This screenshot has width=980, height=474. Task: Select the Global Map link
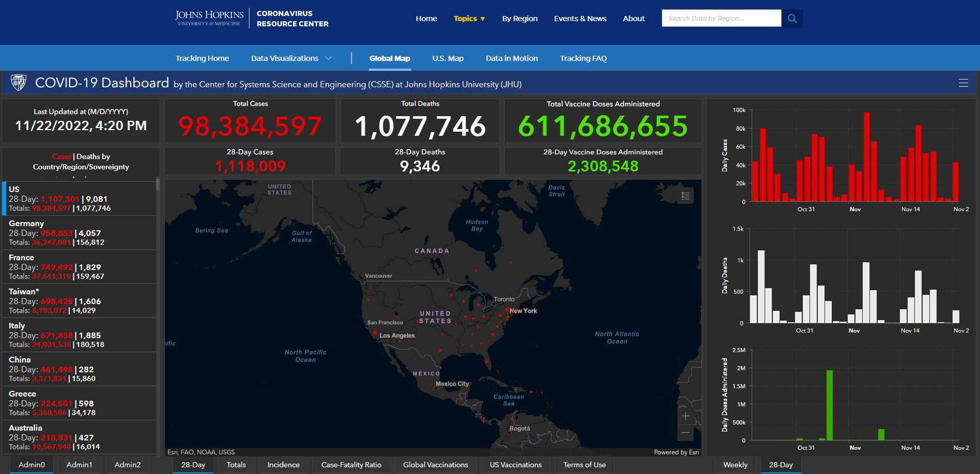pos(390,58)
